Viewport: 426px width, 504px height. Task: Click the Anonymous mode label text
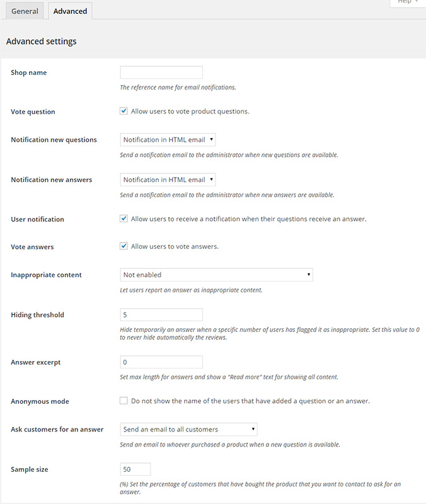tap(40, 401)
